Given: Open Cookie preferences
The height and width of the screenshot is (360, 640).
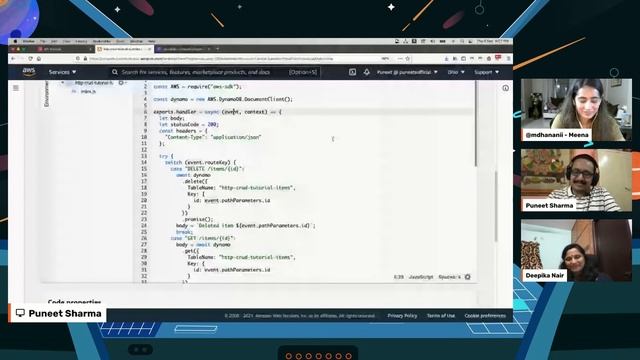Looking at the screenshot, I should pos(485,316).
